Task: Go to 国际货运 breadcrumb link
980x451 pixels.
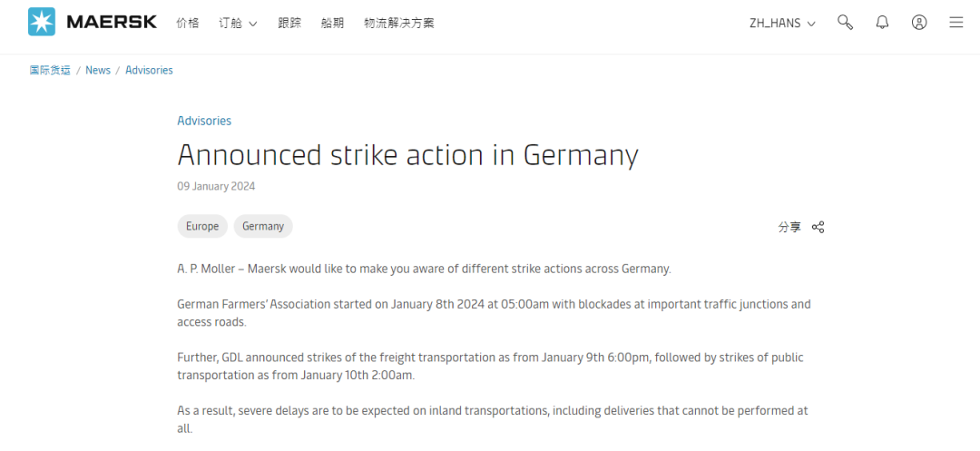Action: click(x=50, y=70)
